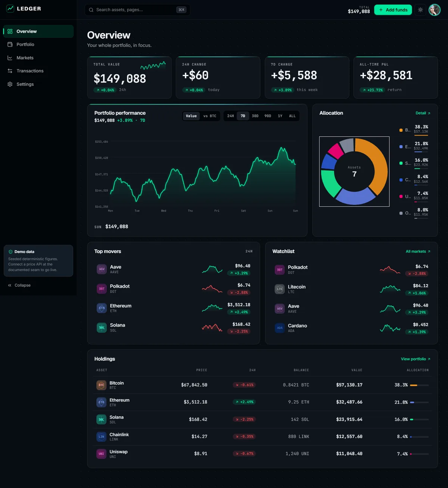Click Bitcoin price $67,842.50

(x=194, y=385)
